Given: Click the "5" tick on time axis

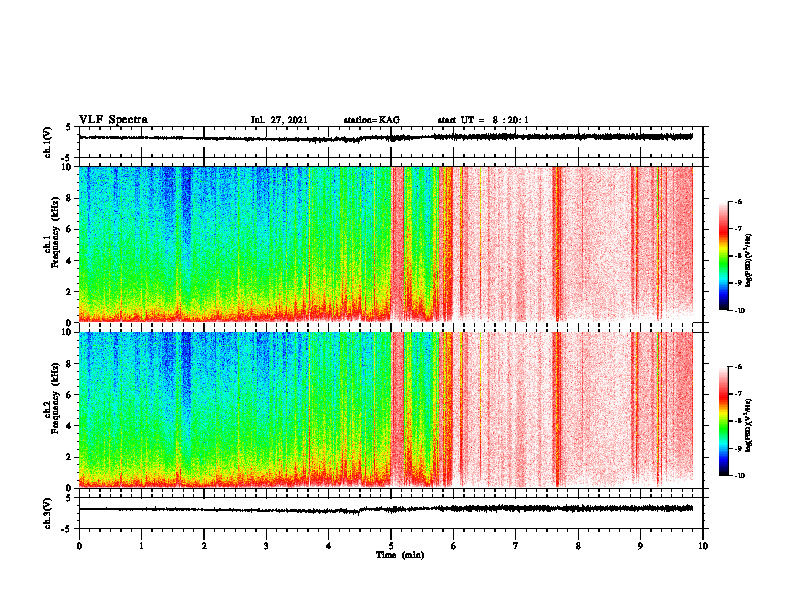Looking at the screenshot, I should (x=391, y=546).
